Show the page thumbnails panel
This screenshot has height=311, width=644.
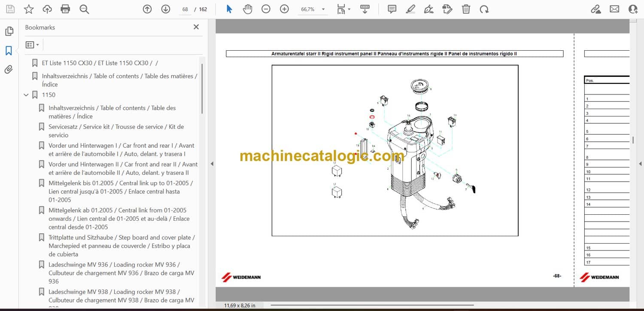click(x=9, y=31)
